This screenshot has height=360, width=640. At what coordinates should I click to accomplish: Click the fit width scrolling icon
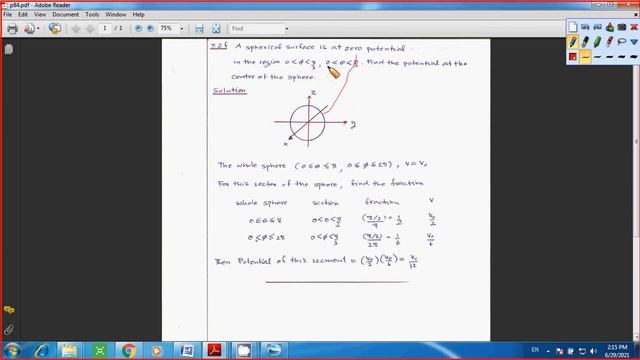(199, 29)
